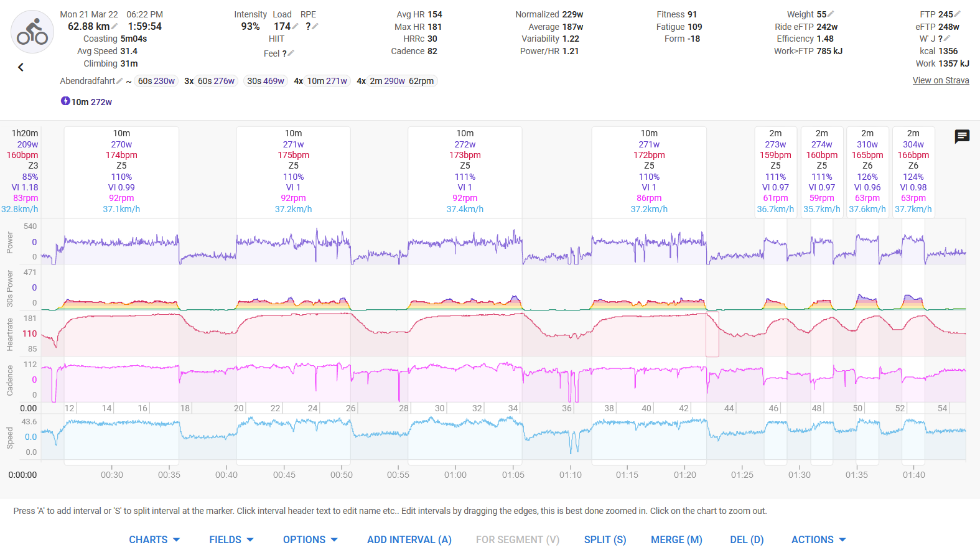Image resolution: width=980 pixels, height=555 pixels.
Task: Open the ACTIONS menu
Action: [818, 539]
